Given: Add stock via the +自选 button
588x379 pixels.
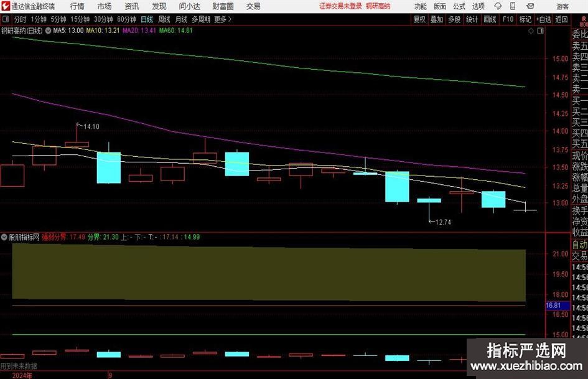Looking at the screenshot, I should (x=544, y=19).
